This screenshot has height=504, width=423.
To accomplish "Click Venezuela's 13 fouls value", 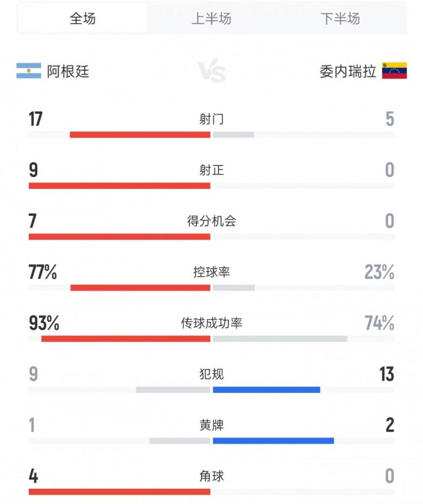I will (387, 374).
